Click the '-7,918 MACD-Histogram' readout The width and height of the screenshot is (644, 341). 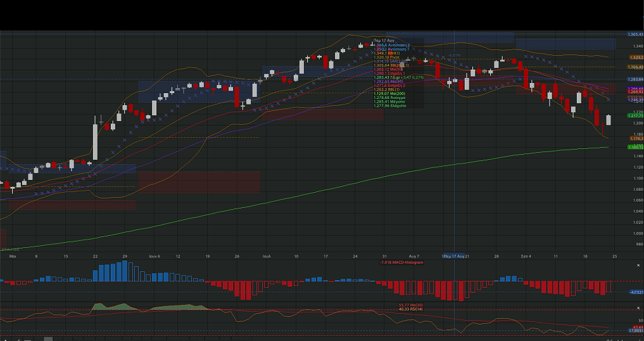[x=401, y=262]
